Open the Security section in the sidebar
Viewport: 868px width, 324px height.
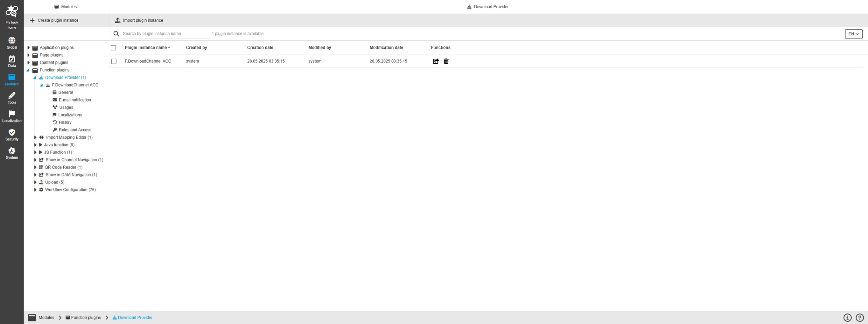pos(12,135)
